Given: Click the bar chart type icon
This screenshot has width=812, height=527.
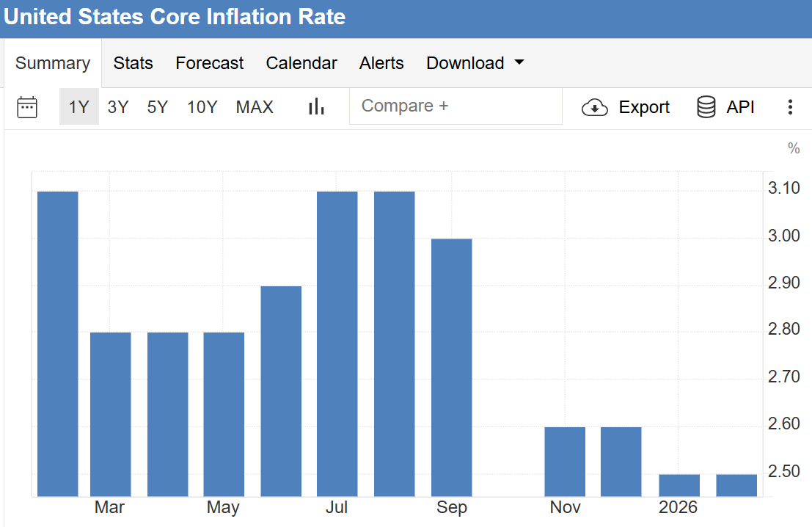Looking at the screenshot, I should [x=316, y=107].
